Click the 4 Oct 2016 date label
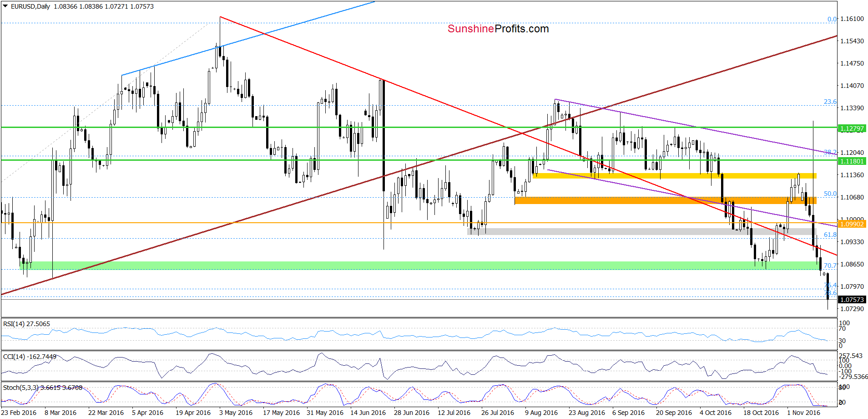 (716, 413)
